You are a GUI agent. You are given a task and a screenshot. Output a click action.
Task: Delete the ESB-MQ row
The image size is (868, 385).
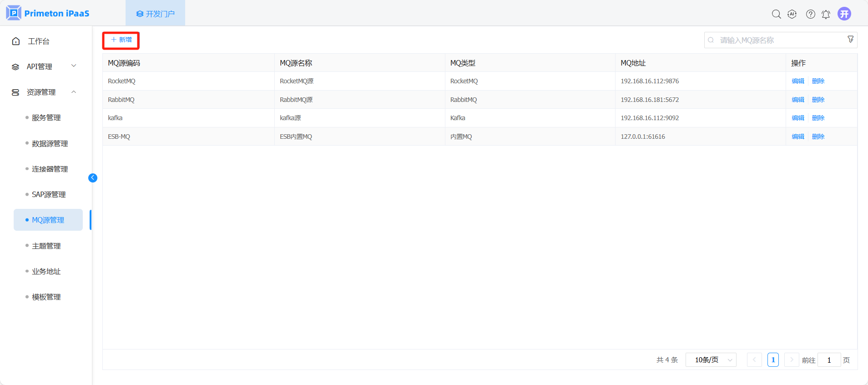(818, 137)
